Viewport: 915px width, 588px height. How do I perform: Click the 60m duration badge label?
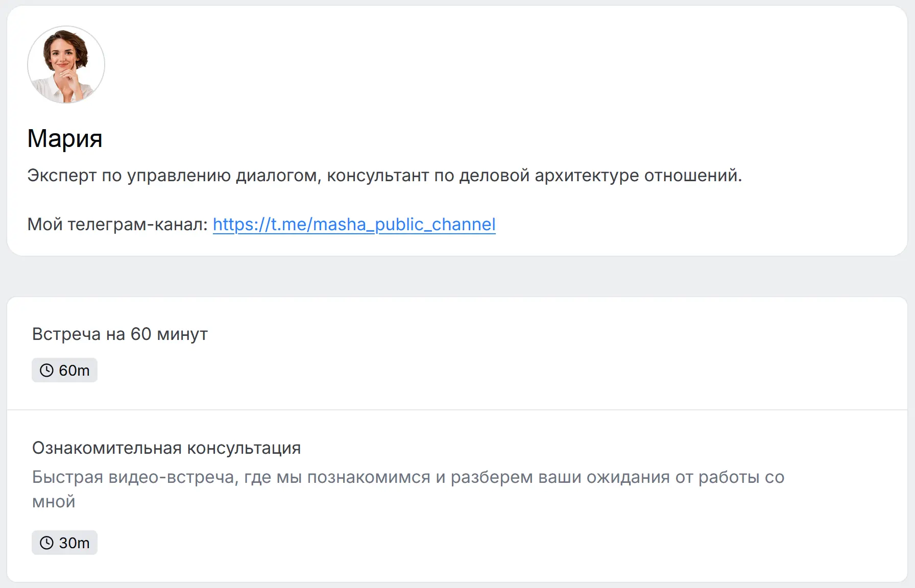74,370
